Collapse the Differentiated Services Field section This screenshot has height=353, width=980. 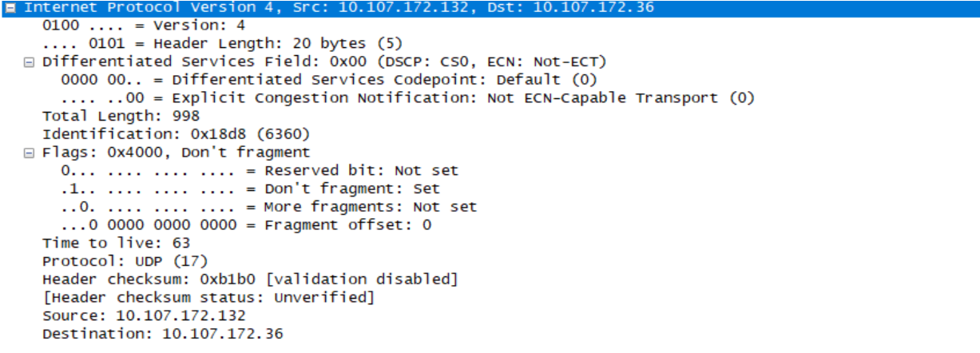pyautogui.click(x=30, y=61)
